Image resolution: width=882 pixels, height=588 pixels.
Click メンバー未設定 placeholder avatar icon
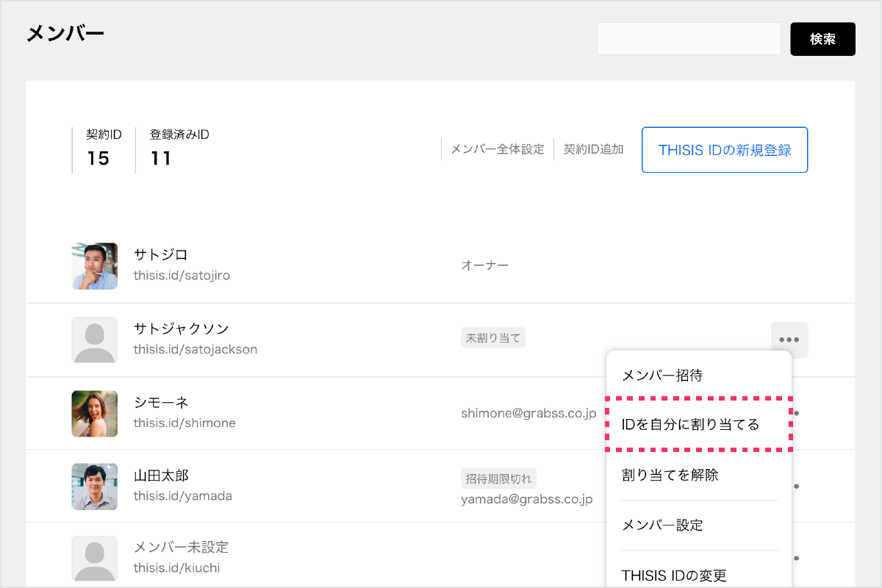95,559
